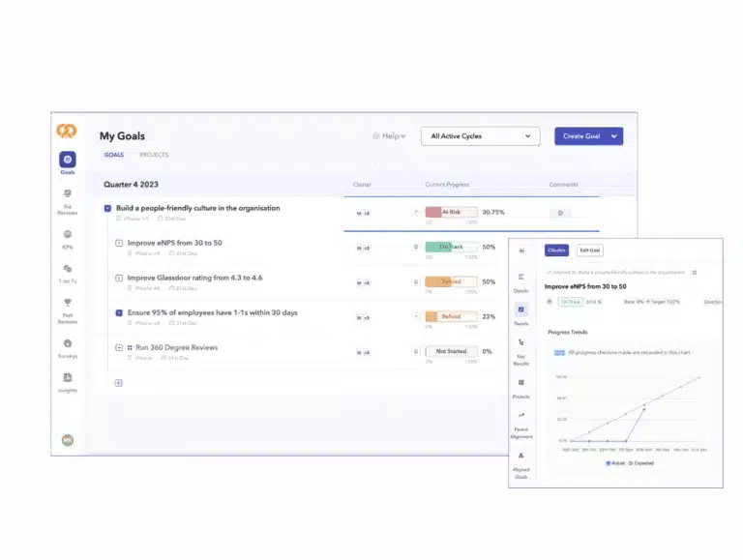The height and width of the screenshot is (560, 743).
Task: Click the Check-in button in side panel
Action: tap(556, 251)
